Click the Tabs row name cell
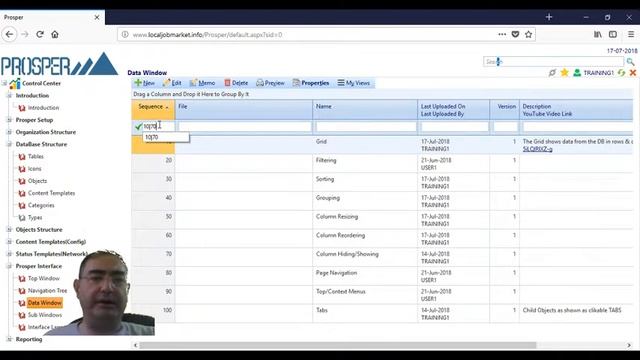Screen dimensions: 640x360 point(322,310)
